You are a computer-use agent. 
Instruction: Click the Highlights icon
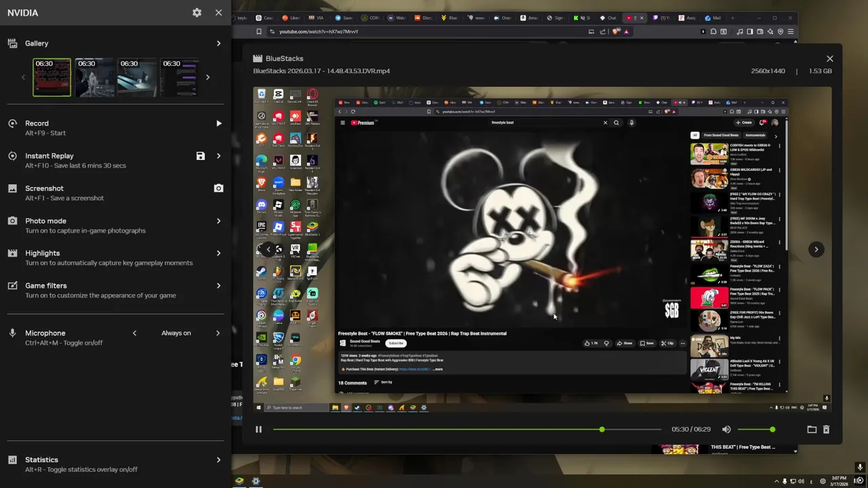[12, 253]
